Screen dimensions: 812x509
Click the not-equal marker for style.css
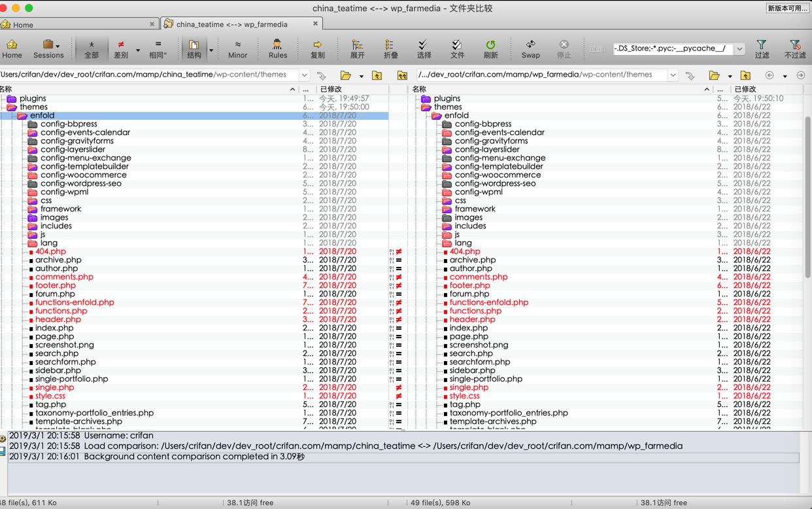398,396
